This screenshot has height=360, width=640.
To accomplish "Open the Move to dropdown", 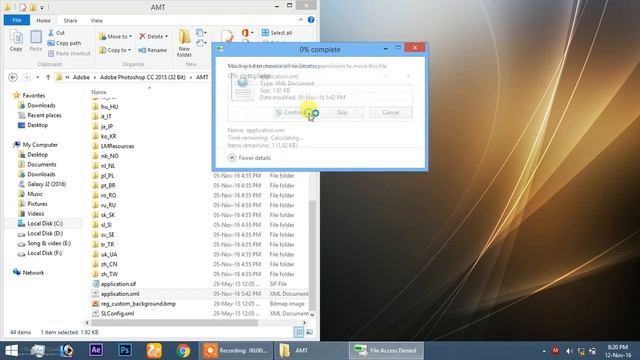I will (116, 36).
